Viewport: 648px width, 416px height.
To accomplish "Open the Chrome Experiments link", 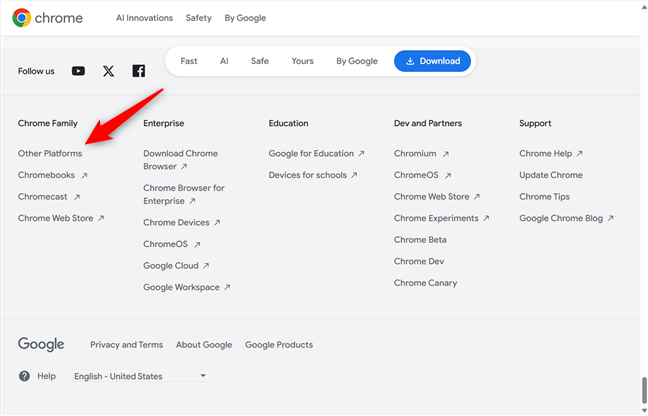I will tap(441, 218).
